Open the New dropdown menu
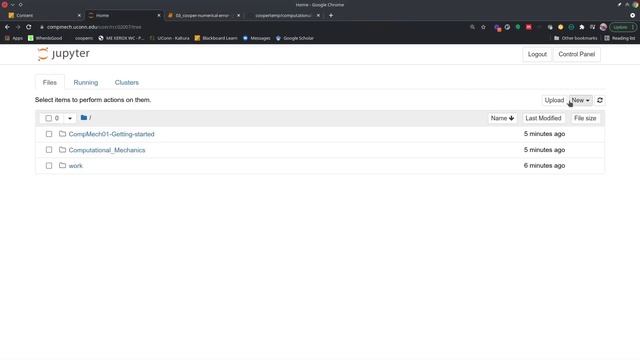640x360 pixels. pos(580,100)
